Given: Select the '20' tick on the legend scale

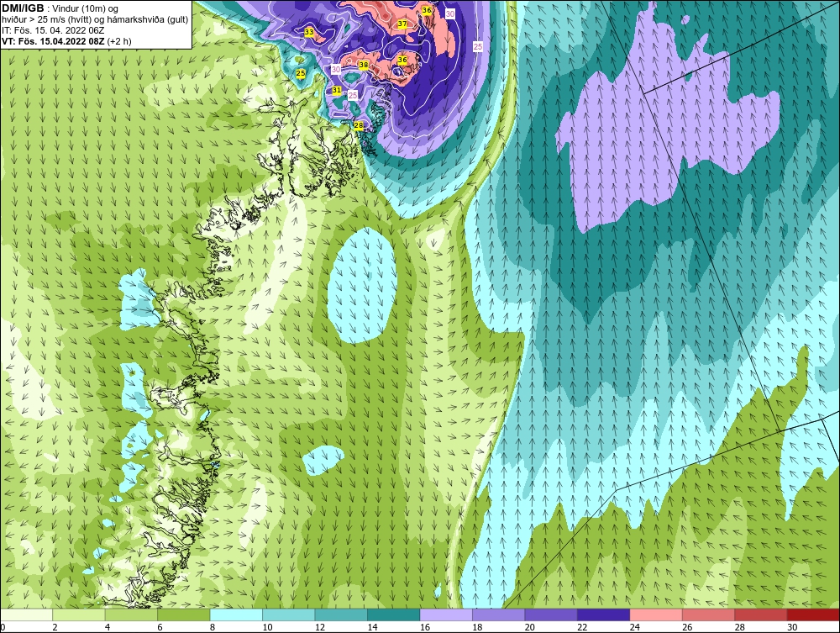Looking at the screenshot, I should point(530,627).
